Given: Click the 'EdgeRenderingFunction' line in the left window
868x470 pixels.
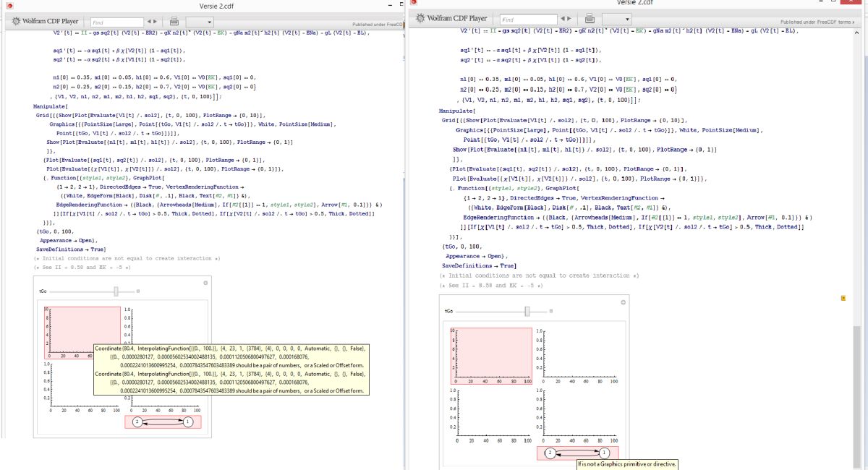Looking at the screenshot, I should coord(219,205).
